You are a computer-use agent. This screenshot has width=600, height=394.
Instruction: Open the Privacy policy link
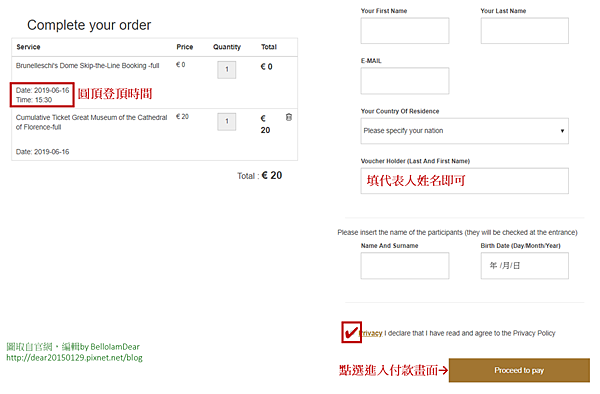pyautogui.click(x=371, y=333)
